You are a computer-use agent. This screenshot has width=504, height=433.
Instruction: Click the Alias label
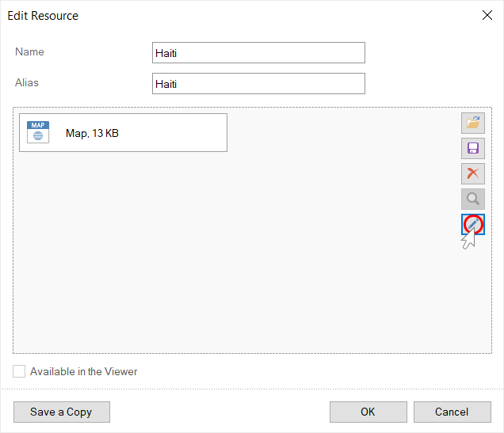(x=27, y=82)
